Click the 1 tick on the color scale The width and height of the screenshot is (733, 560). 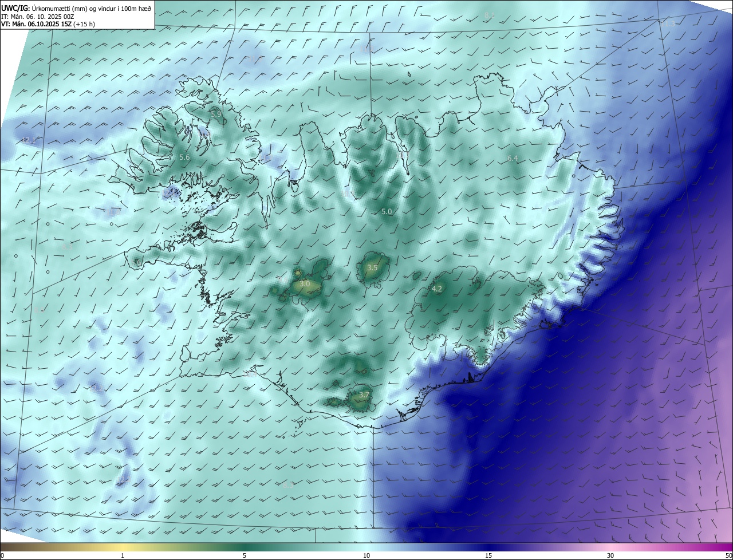point(123,555)
